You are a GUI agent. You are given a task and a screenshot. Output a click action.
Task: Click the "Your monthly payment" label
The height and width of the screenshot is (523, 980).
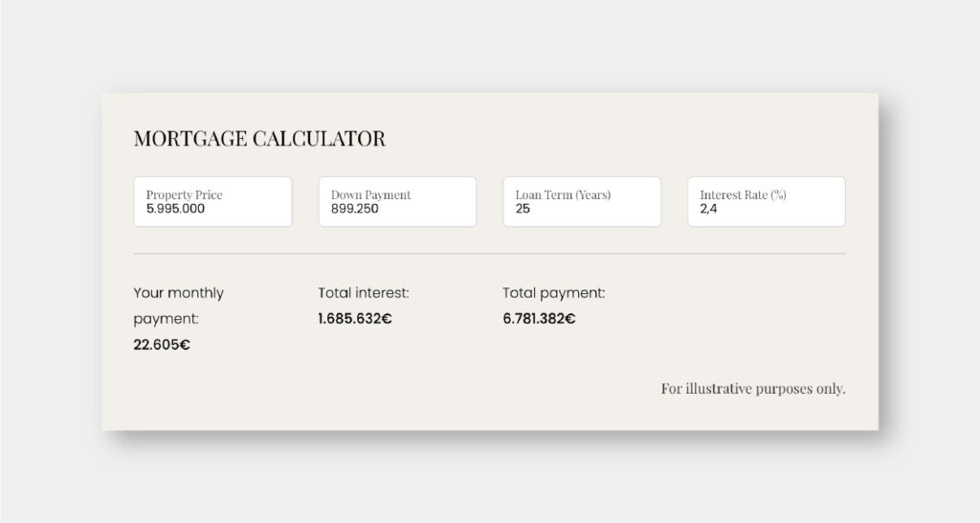click(178, 306)
